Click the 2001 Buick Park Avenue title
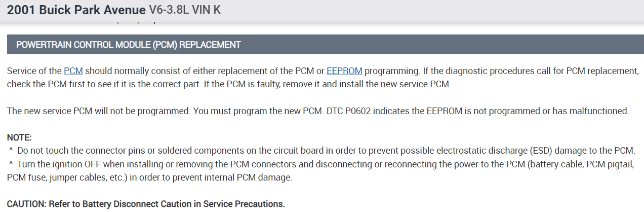Screen dimensions: 644x212 [x=76, y=10]
